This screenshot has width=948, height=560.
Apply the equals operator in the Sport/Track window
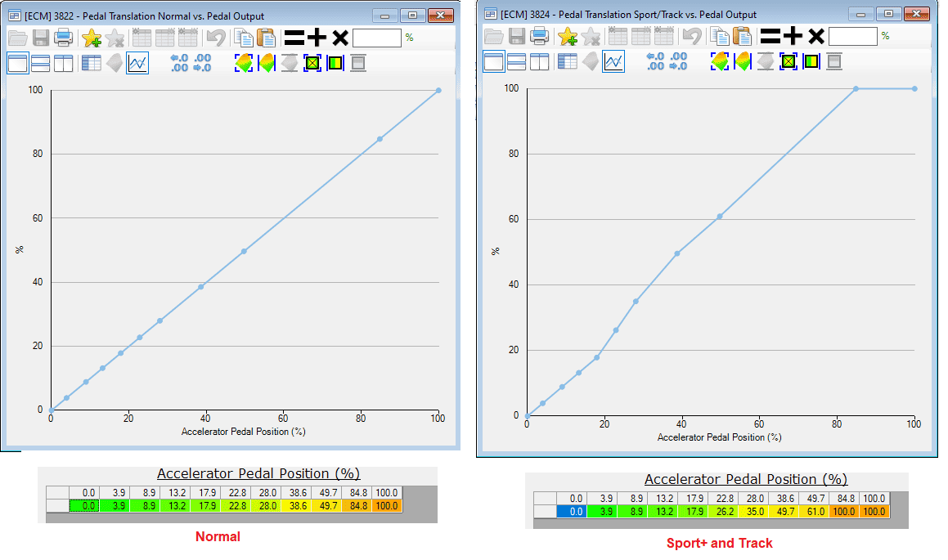click(x=771, y=36)
